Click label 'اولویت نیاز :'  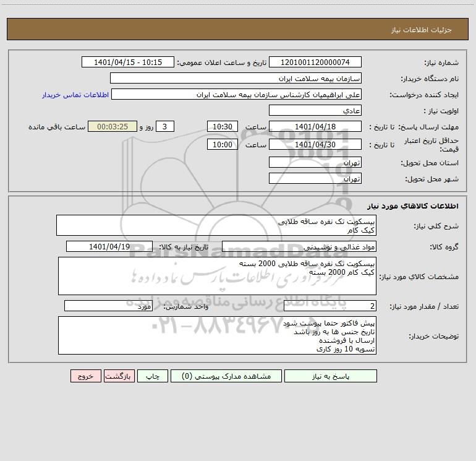coord(441,111)
